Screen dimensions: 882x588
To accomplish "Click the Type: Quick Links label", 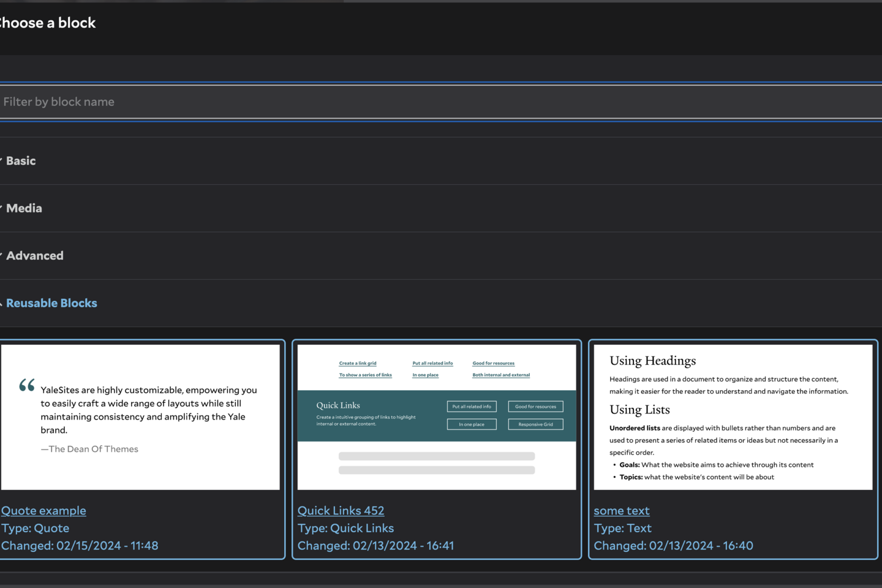I will coord(345,528).
